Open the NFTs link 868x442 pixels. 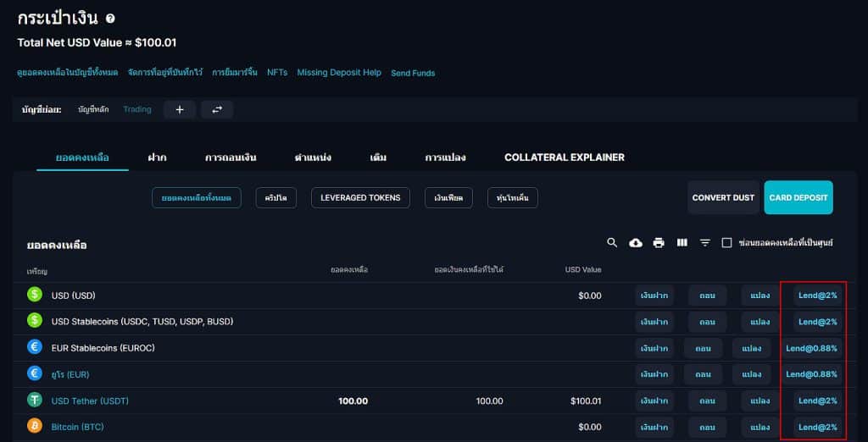coord(277,73)
